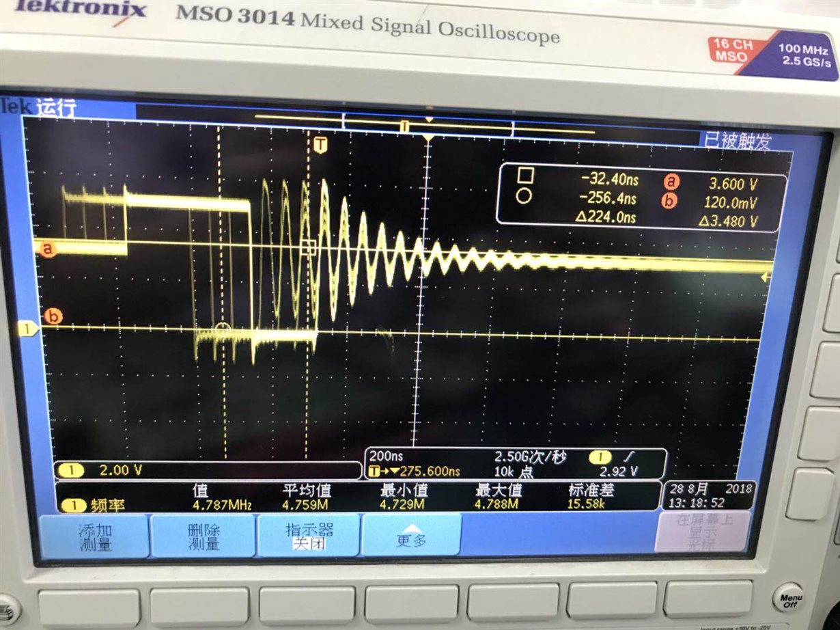Click the 4.788M maximum value

click(x=496, y=504)
